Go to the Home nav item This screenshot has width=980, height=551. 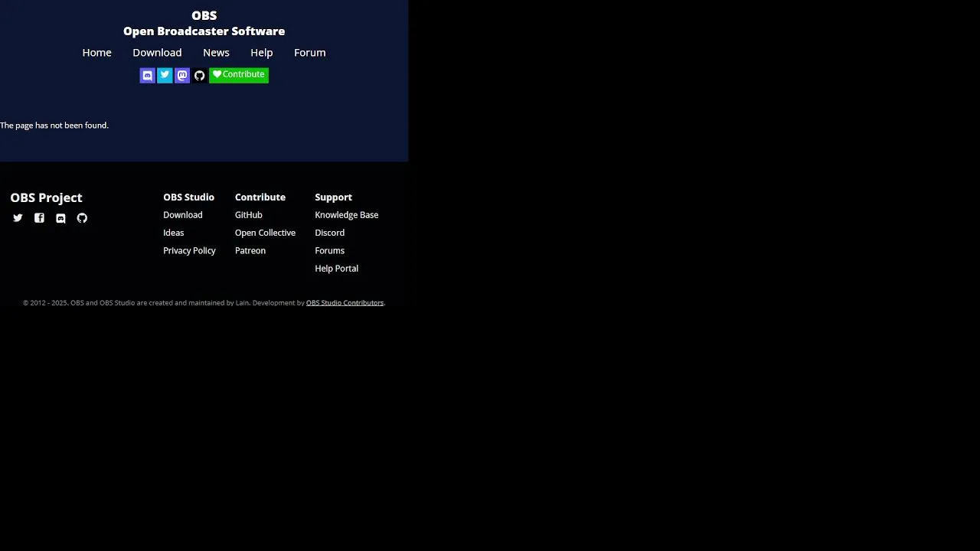(96, 53)
